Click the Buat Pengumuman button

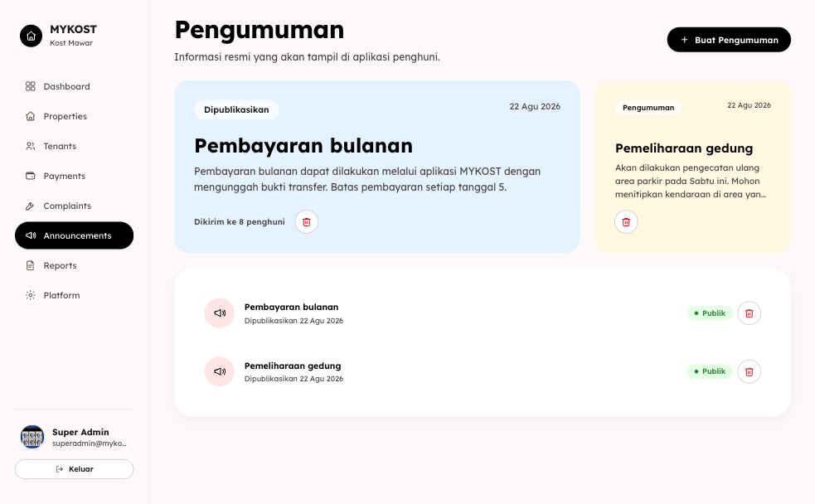[729, 40]
